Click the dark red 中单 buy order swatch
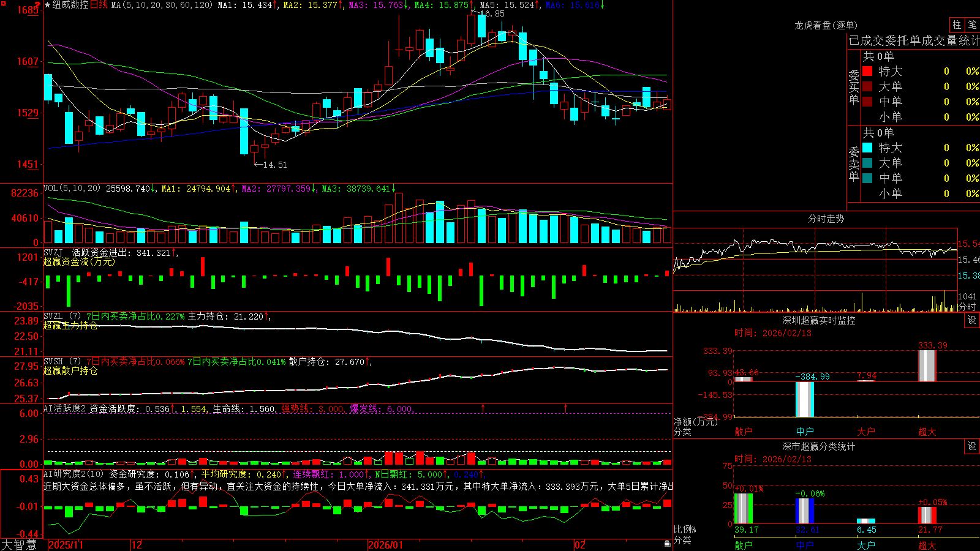Image resolution: width=980 pixels, height=551 pixels. tap(867, 101)
